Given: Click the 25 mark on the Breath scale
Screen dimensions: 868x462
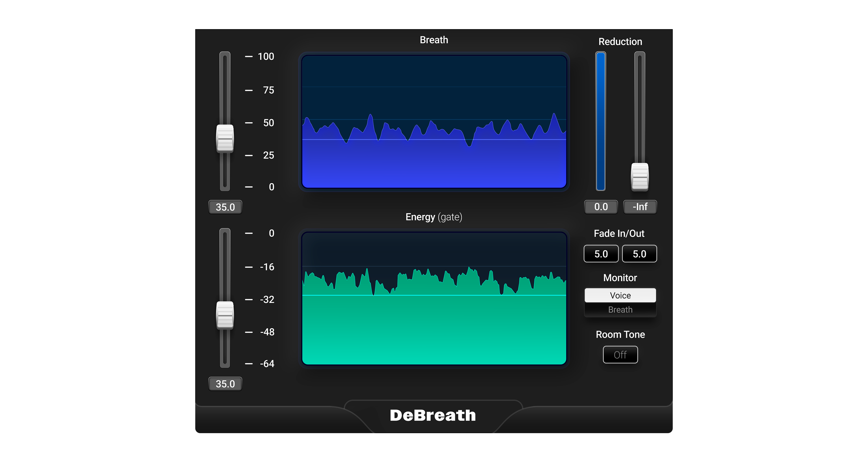Looking at the screenshot, I should point(268,155).
